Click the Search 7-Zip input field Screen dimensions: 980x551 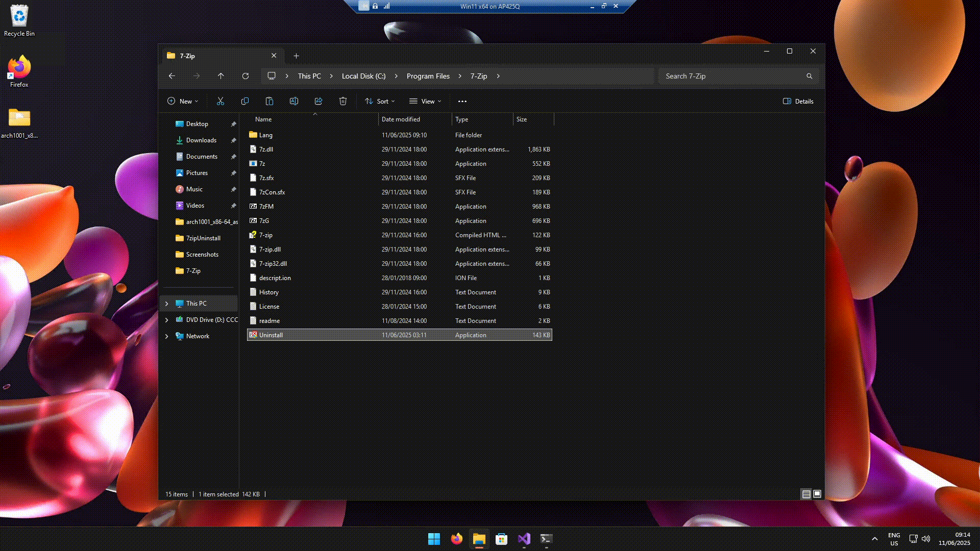(x=732, y=76)
